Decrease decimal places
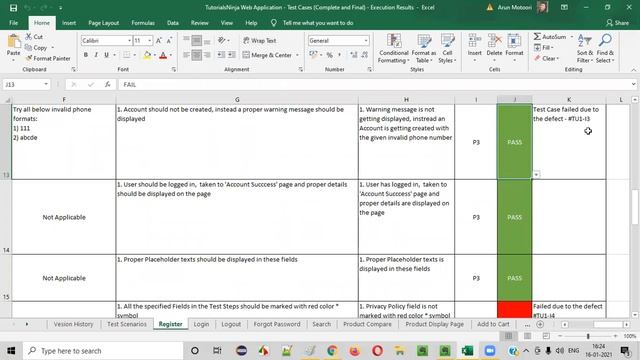Image resolution: width=640 pixels, height=360 pixels. click(x=364, y=55)
